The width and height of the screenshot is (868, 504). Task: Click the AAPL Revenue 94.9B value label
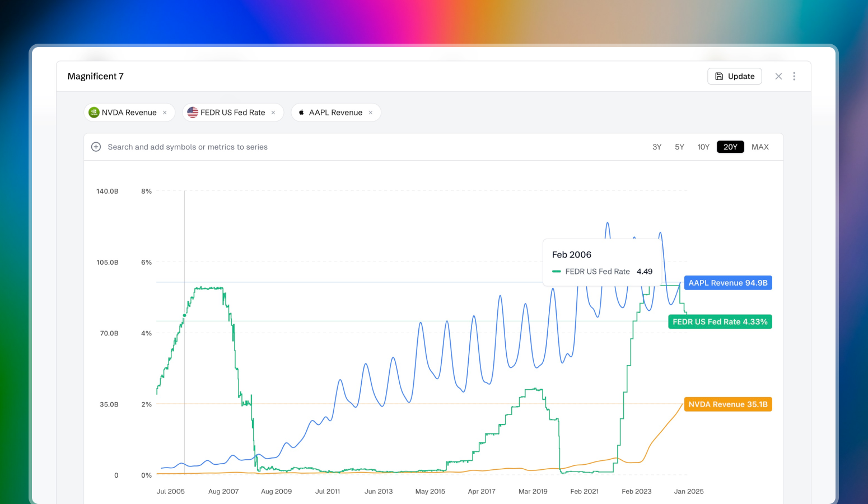point(727,283)
